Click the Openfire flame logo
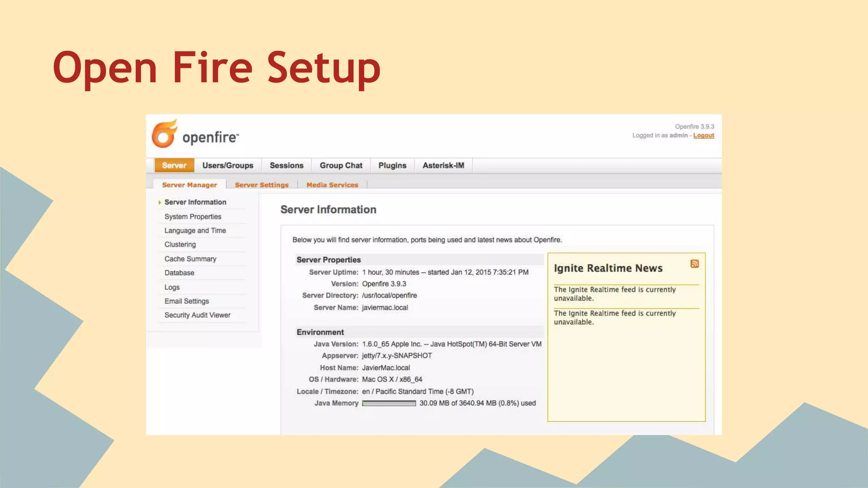 coord(164,134)
